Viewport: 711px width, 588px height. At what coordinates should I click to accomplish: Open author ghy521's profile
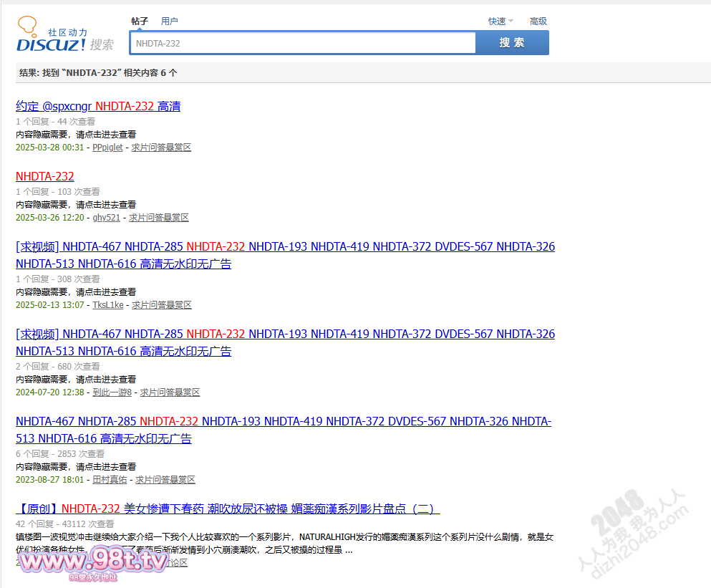(106, 218)
